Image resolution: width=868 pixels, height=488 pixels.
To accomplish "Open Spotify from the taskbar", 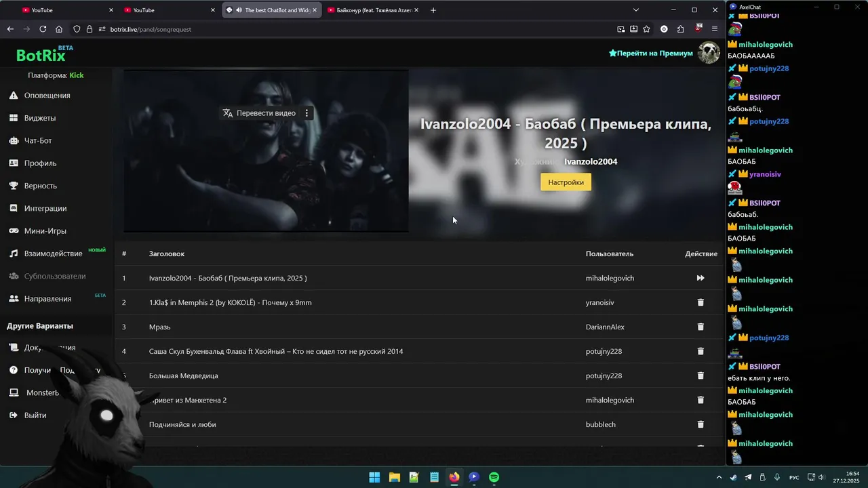I will pos(494,477).
